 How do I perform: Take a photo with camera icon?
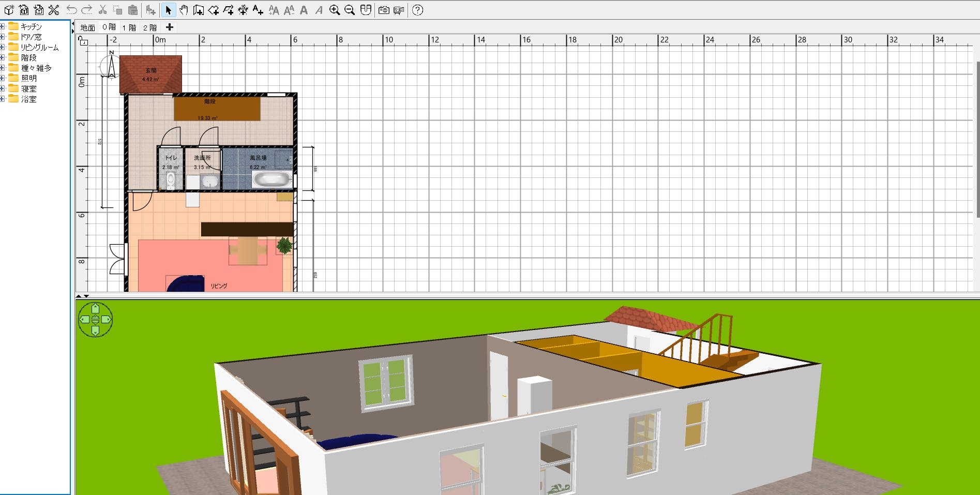[x=384, y=10]
